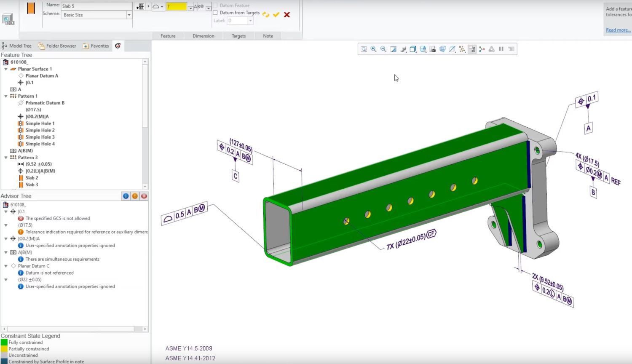
Task: Toggle the red error messages filter
Action: (144, 196)
